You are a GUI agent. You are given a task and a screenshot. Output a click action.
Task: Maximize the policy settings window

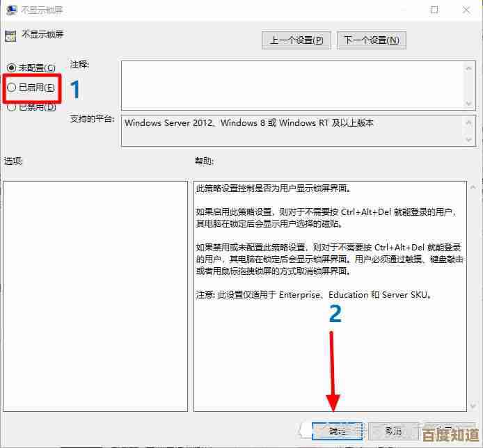pyautogui.click(x=434, y=10)
